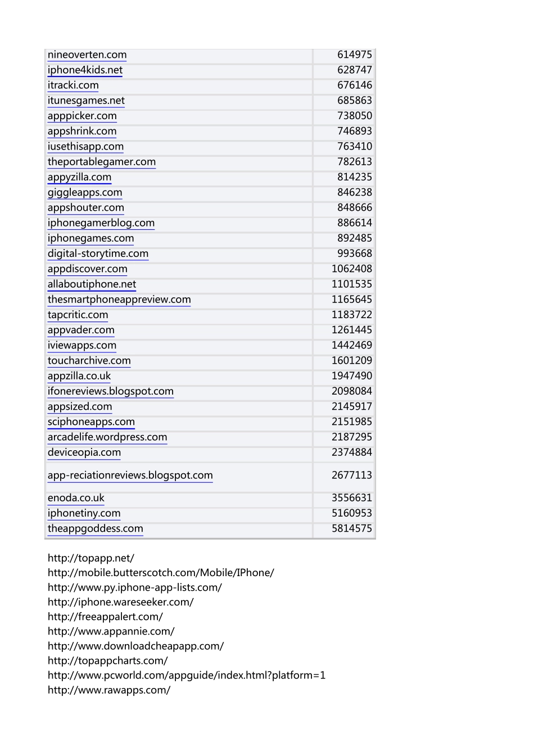This screenshot has height=756, width=534.
Task: Open allaboutiphone.net link
Action: click(92, 284)
